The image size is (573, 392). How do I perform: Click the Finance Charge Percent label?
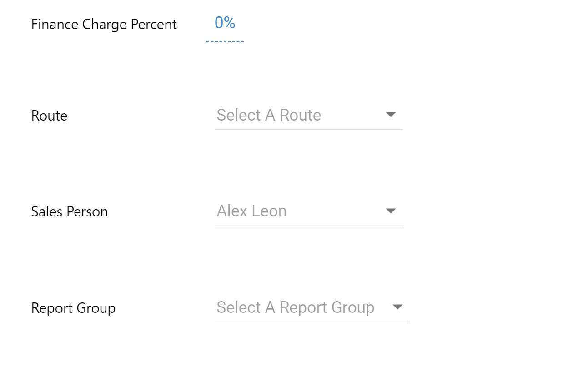tap(104, 24)
